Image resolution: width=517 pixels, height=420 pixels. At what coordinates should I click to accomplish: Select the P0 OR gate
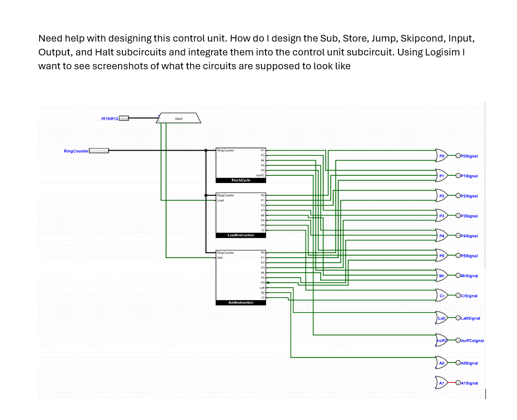(441, 156)
